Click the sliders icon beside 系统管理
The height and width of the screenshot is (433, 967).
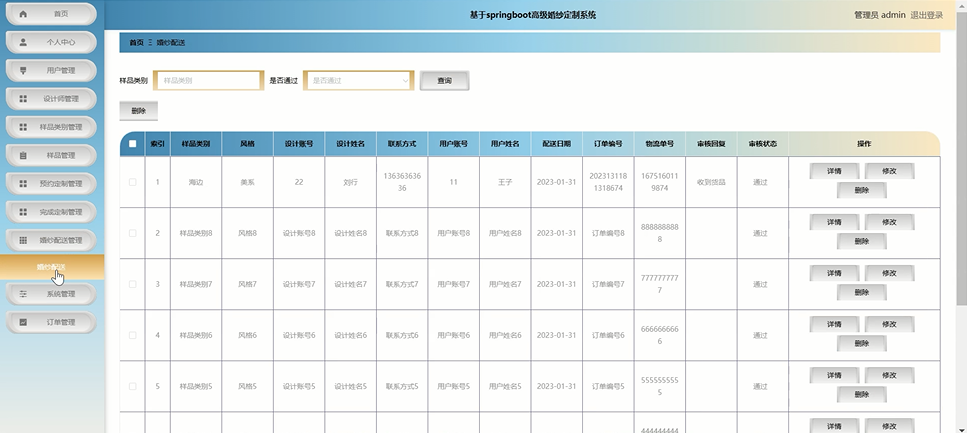click(23, 294)
